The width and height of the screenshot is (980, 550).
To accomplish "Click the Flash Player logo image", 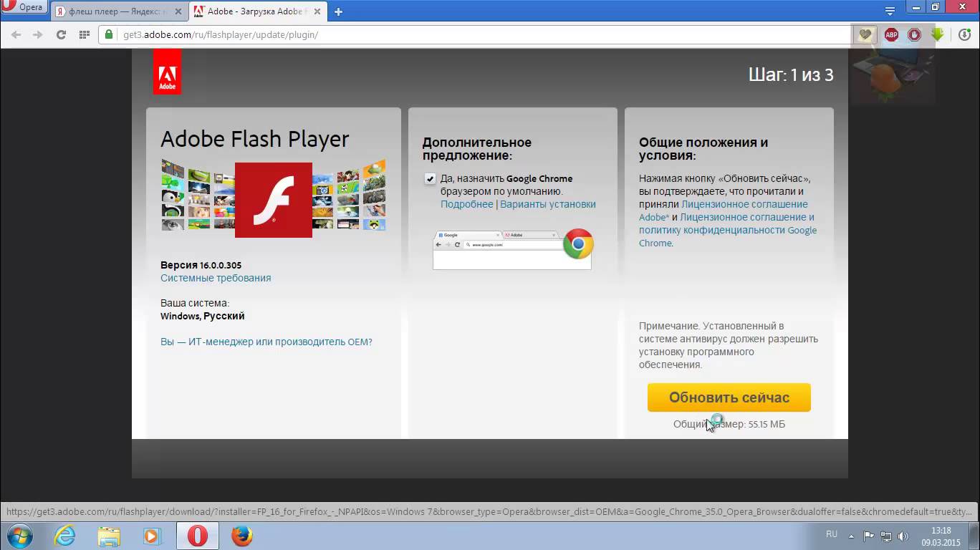I will [x=273, y=200].
